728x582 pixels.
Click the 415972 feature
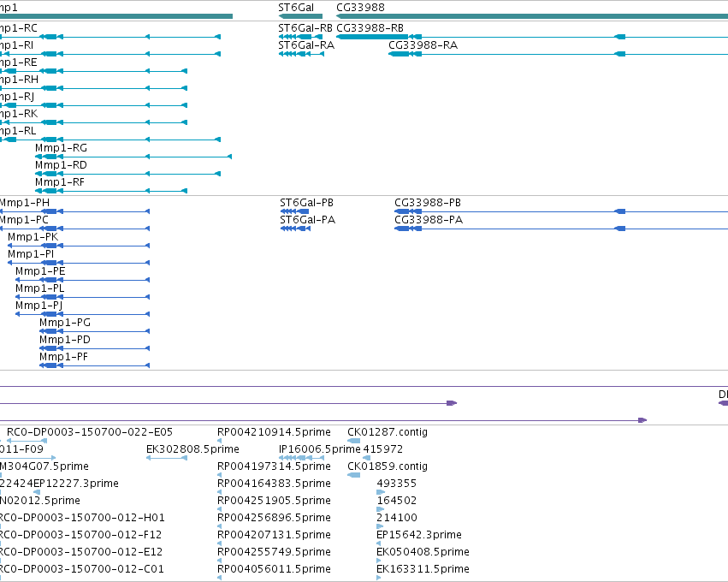click(x=366, y=458)
